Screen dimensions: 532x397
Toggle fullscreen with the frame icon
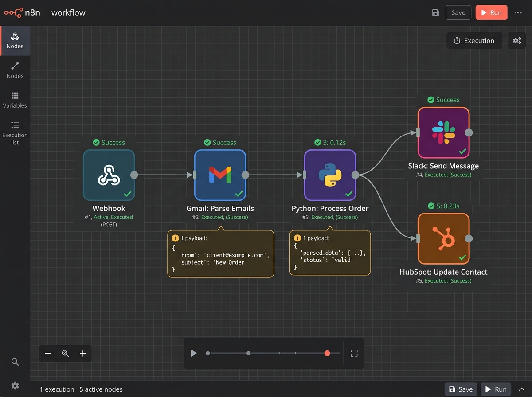coord(354,353)
